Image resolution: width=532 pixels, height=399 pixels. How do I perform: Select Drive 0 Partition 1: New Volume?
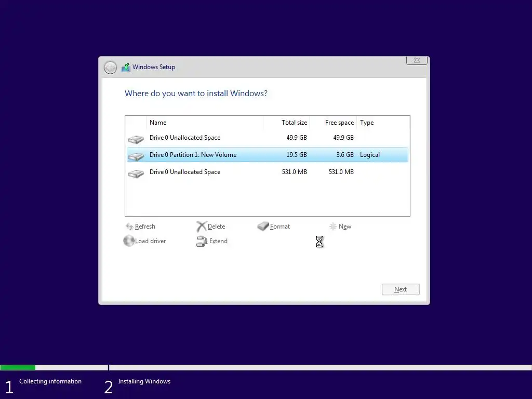click(x=268, y=155)
